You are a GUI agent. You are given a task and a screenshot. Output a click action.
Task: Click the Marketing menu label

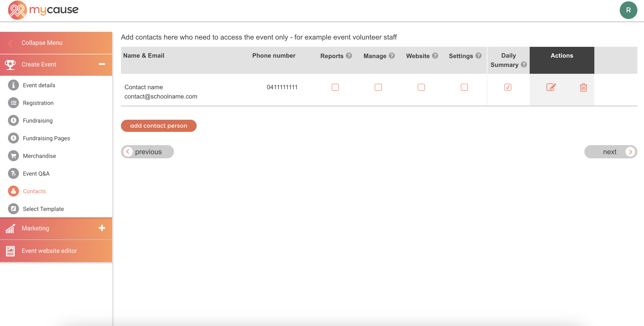35,228
